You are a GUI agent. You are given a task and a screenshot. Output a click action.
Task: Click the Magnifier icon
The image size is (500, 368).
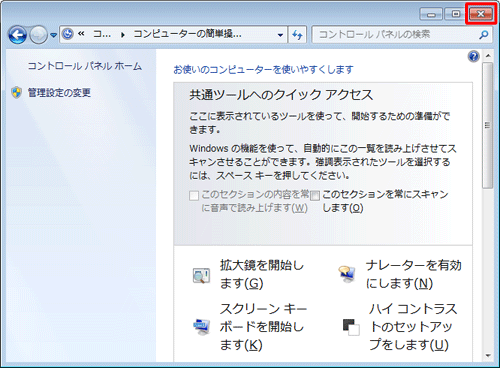(201, 276)
